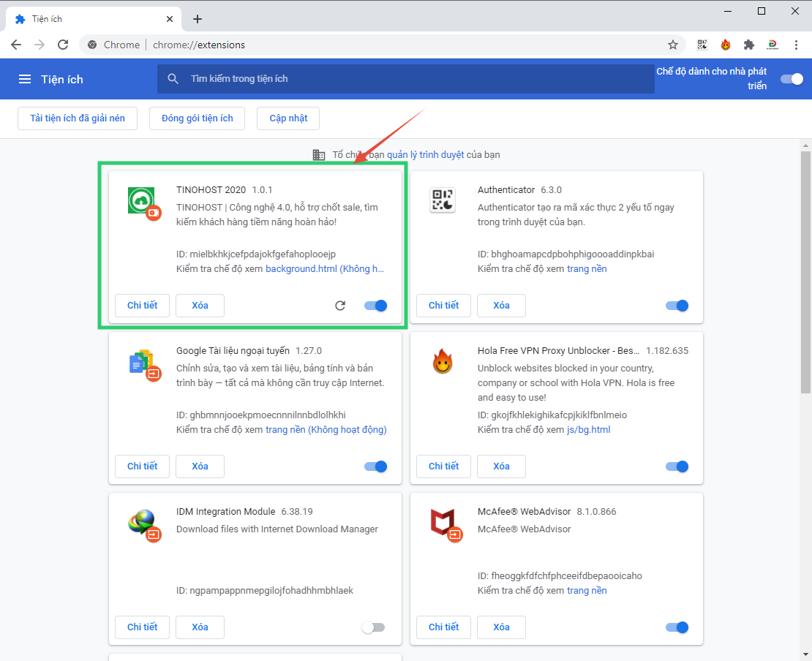Minimize the Chrome window
The height and width of the screenshot is (661, 812).
[x=728, y=11]
